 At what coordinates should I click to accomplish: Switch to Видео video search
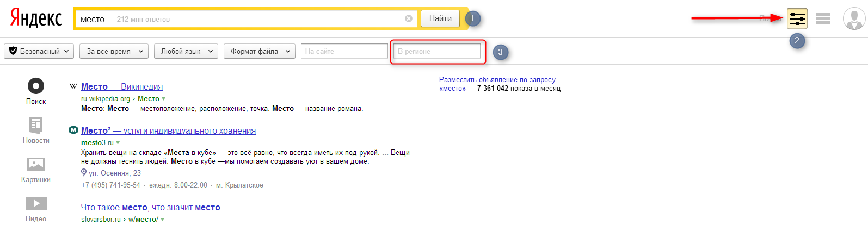click(36, 204)
